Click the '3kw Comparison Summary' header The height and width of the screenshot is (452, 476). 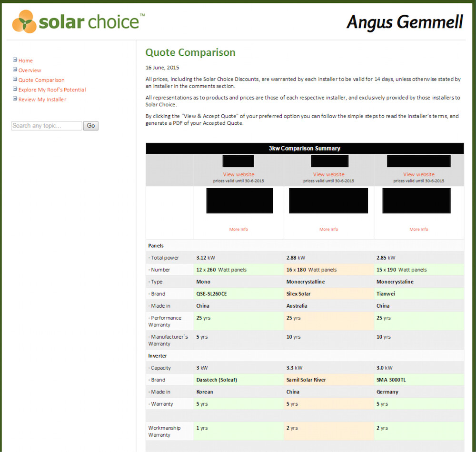305,148
